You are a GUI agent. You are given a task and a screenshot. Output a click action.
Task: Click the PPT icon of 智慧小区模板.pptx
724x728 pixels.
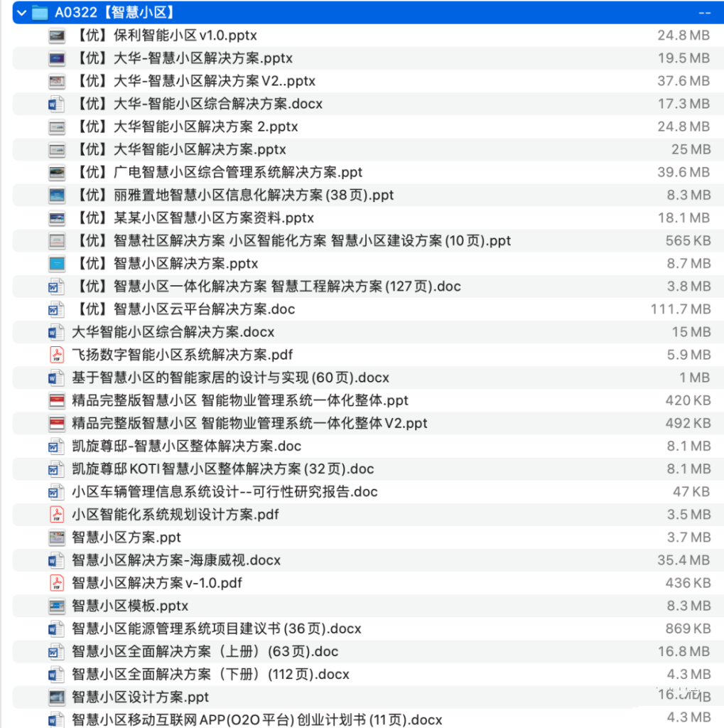point(56,606)
